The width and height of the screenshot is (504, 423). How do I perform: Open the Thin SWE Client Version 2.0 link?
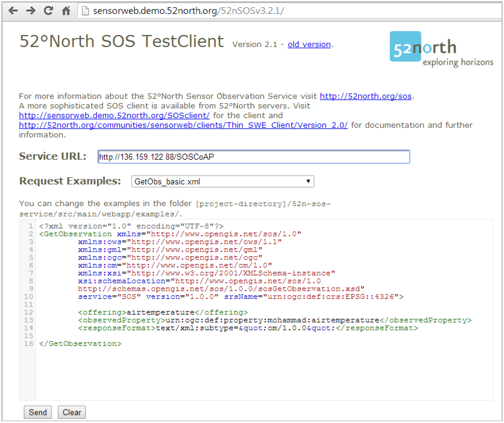183,125
